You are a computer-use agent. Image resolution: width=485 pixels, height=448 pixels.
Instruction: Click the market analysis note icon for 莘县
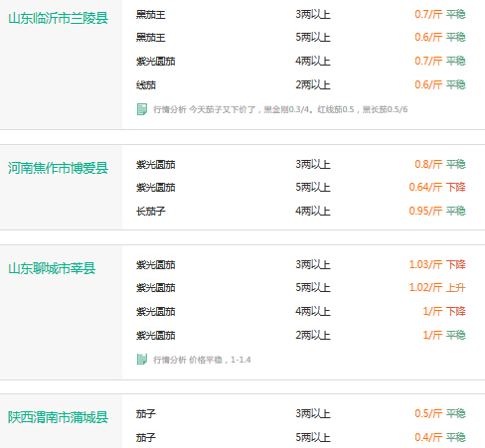(x=142, y=360)
